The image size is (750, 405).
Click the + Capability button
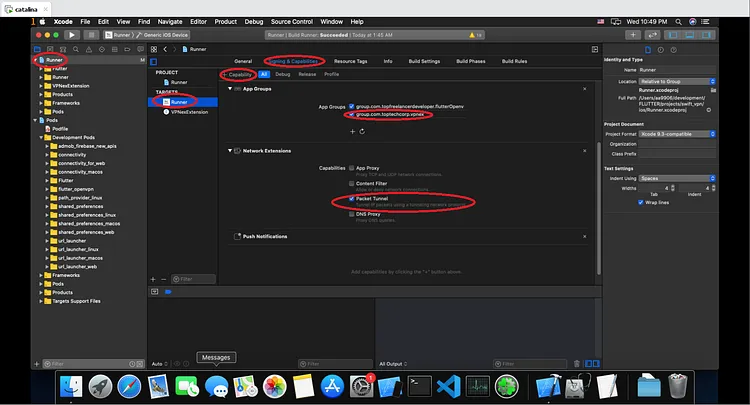pyautogui.click(x=237, y=75)
